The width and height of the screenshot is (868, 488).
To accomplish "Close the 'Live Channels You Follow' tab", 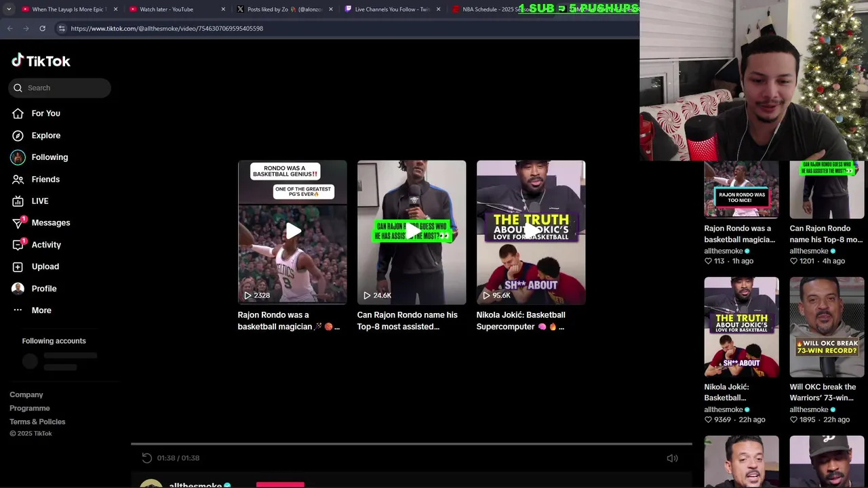I will (438, 9).
